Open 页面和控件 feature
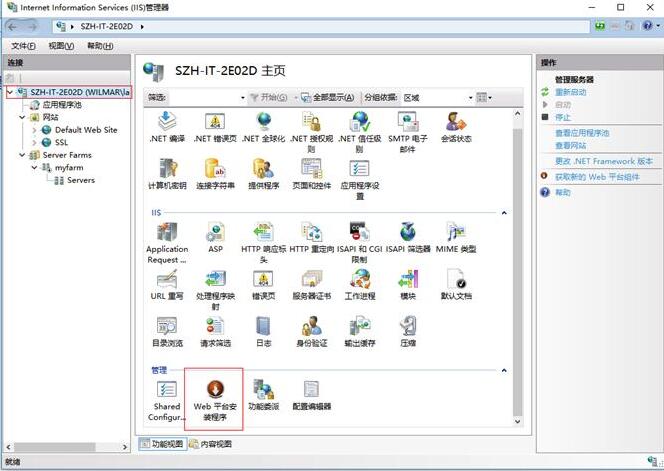The image size is (664, 471). coord(311,174)
